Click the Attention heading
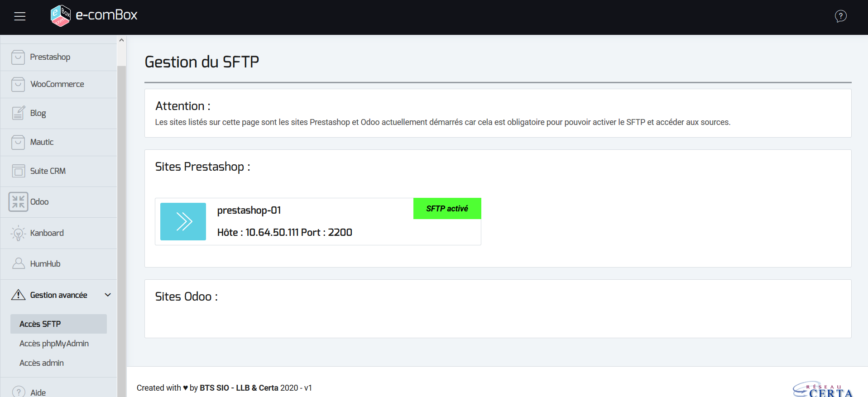Image resolution: width=868 pixels, height=397 pixels. (182, 106)
